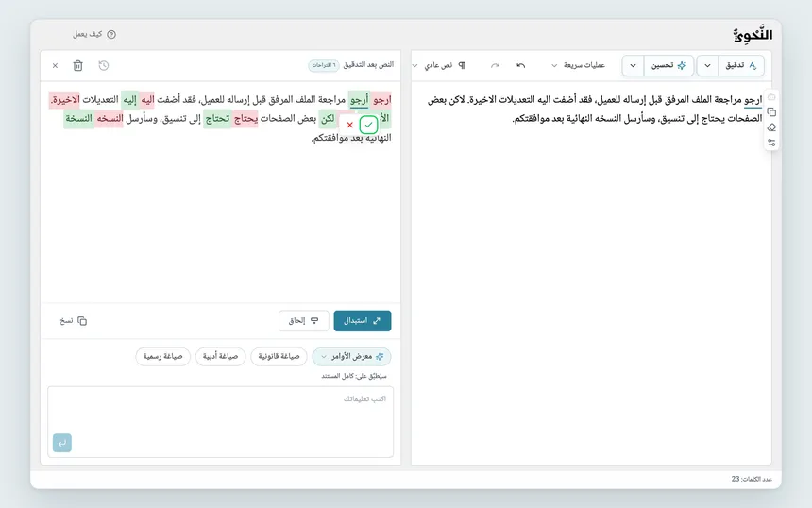Open the history clock icon

coord(104,66)
